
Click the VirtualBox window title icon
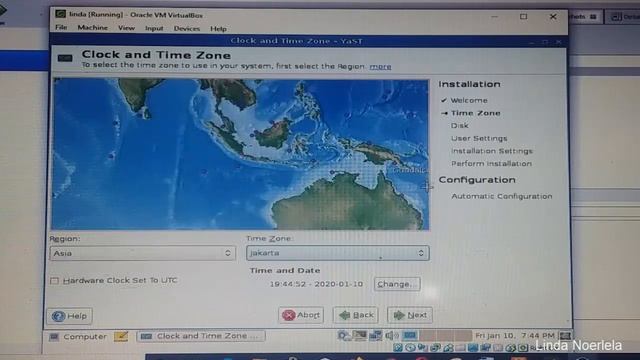tap(60, 14)
